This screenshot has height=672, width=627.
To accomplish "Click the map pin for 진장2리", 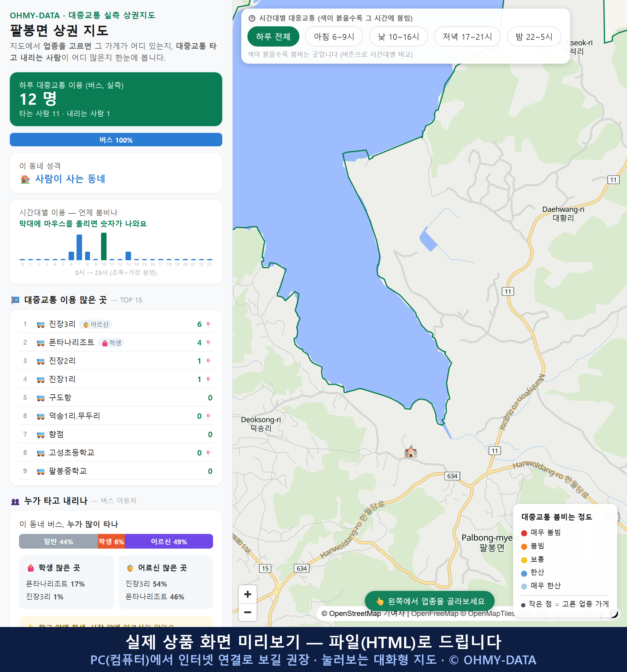I will pyautogui.click(x=208, y=361).
